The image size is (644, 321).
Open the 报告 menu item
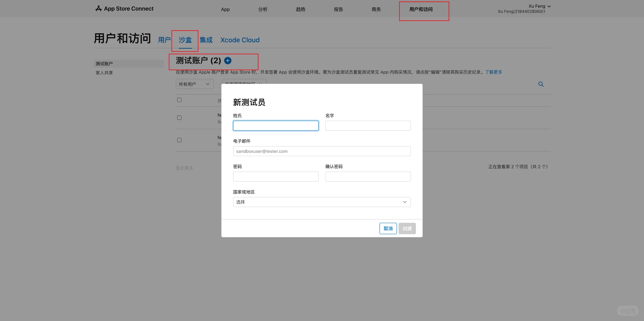(338, 9)
